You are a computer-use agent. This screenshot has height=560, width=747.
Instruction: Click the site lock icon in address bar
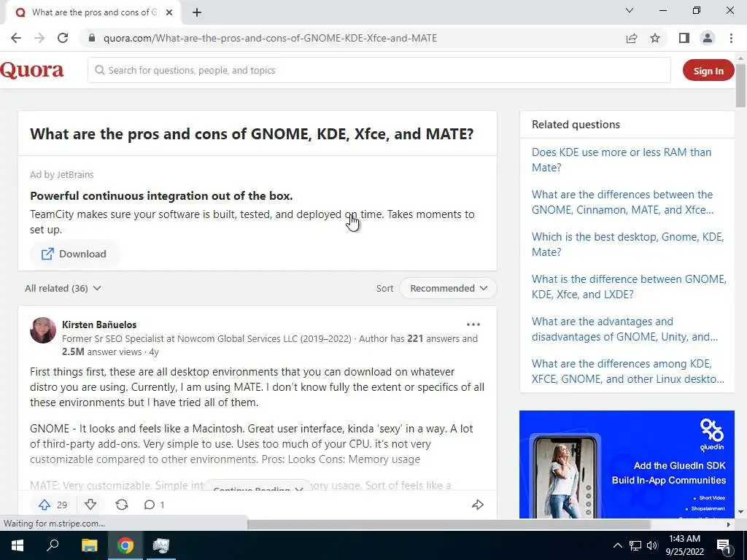(x=92, y=38)
